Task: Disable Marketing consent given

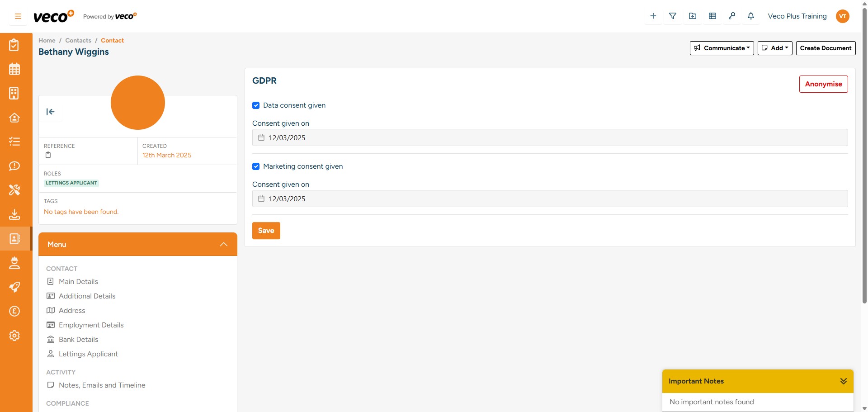Action: [256, 166]
